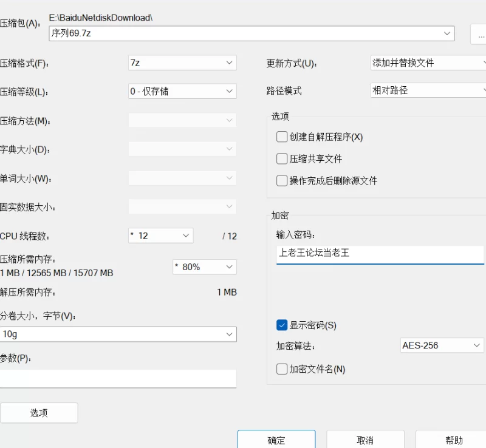Click the "/ 12" total threads text
Screen dimensions: 486x448
tap(230, 236)
